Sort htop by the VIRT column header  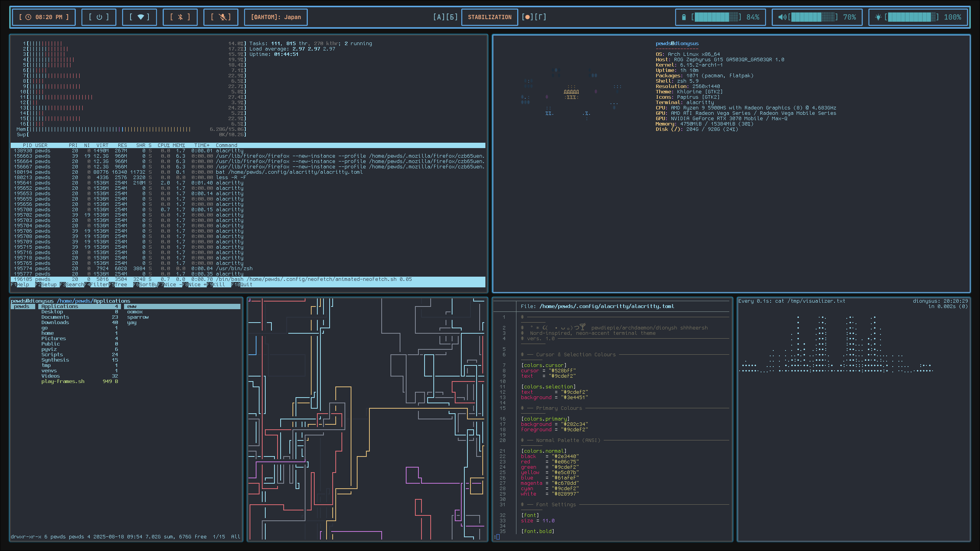click(103, 145)
